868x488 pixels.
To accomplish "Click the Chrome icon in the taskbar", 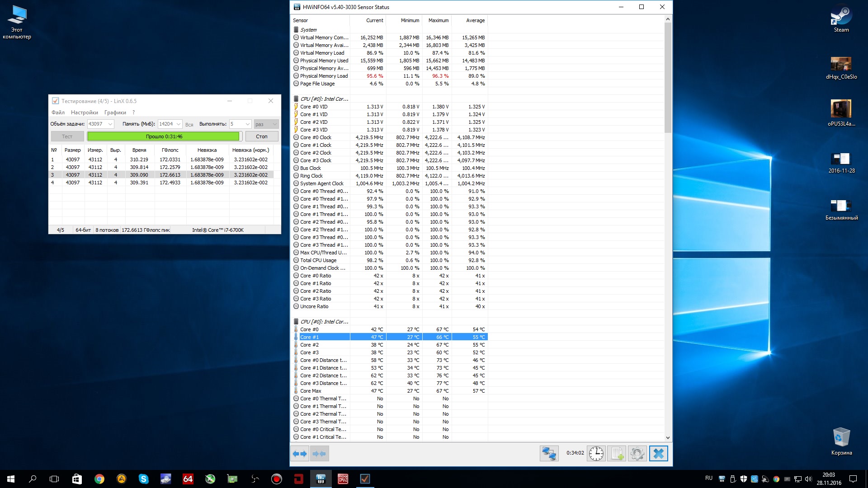I will [x=99, y=479].
